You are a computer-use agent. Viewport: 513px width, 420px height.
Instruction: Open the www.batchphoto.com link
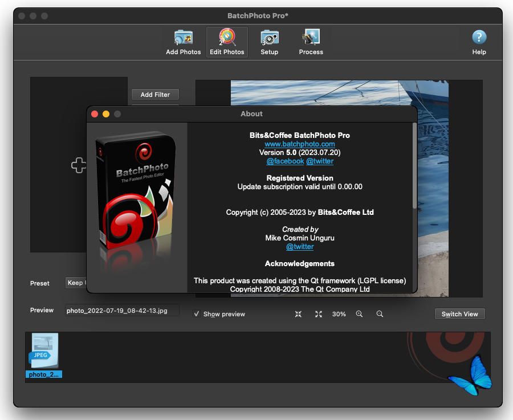pos(300,144)
